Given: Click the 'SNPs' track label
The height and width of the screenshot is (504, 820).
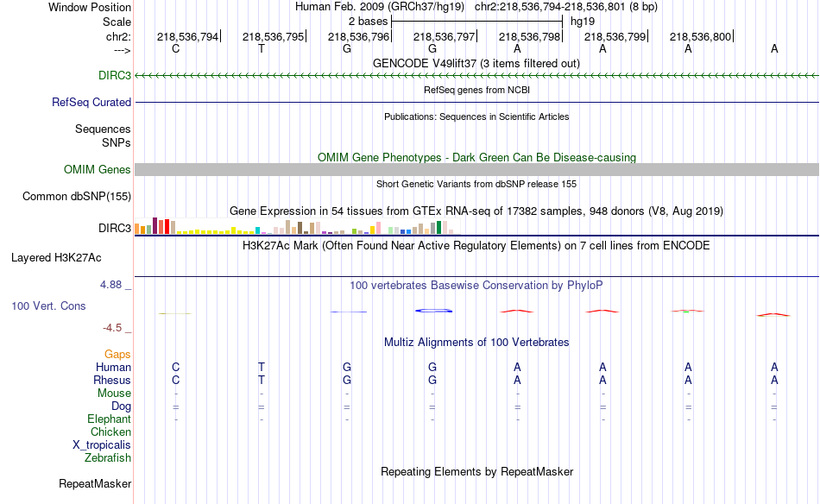Looking at the screenshot, I should point(117,142).
